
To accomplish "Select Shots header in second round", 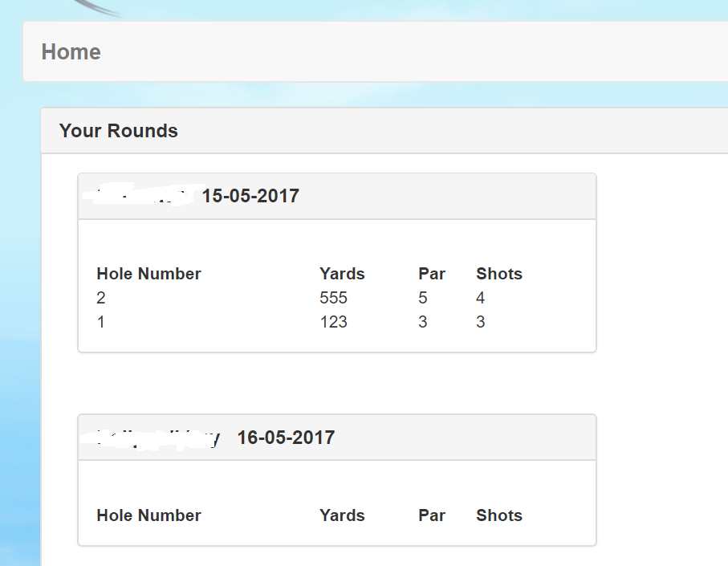I will coord(499,515).
